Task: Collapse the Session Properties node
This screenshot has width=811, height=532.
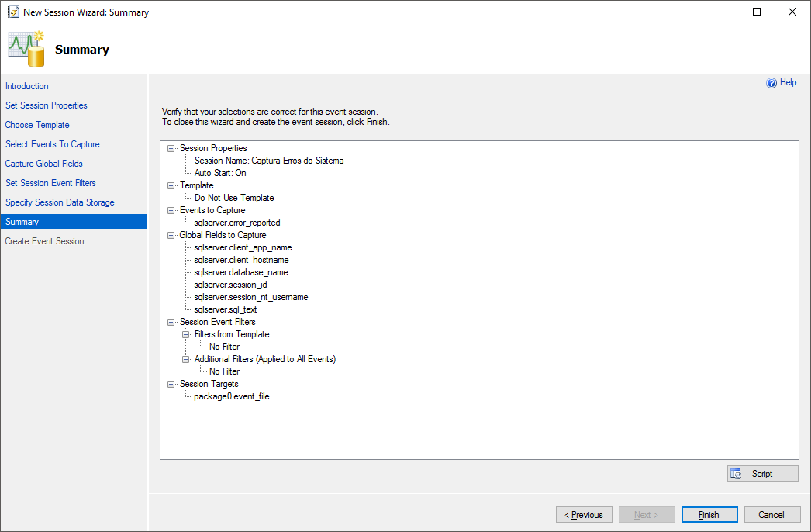Action: [171, 148]
